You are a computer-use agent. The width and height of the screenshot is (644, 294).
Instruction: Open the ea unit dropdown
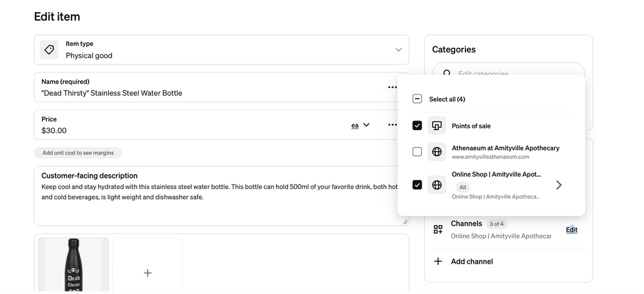tap(360, 125)
